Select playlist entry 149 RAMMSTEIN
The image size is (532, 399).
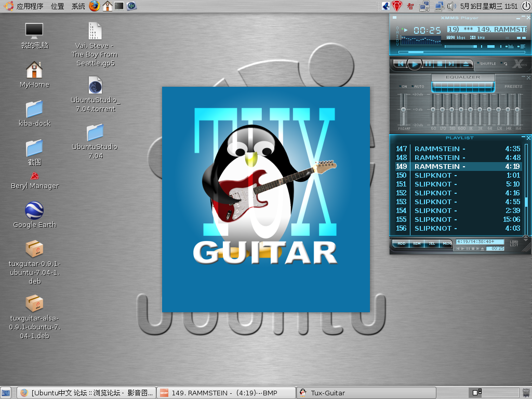click(x=458, y=166)
